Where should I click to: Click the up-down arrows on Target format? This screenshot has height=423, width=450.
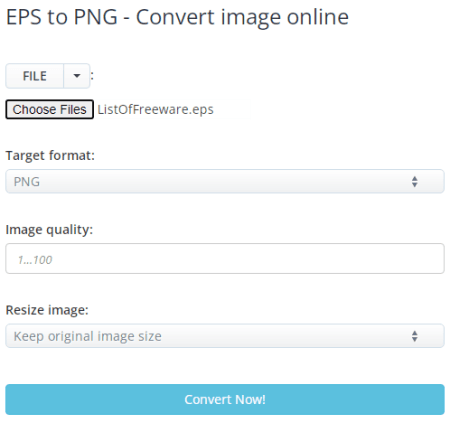tap(414, 182)
